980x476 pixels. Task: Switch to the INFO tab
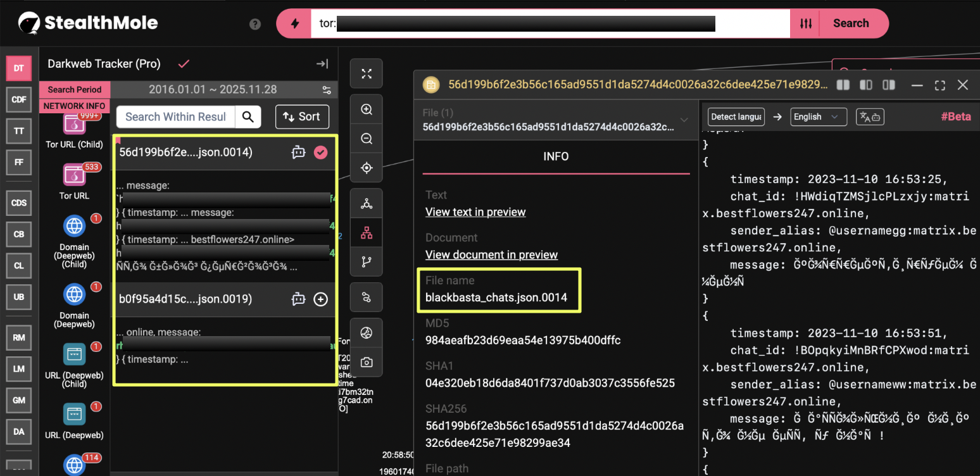tap(556, 156)
